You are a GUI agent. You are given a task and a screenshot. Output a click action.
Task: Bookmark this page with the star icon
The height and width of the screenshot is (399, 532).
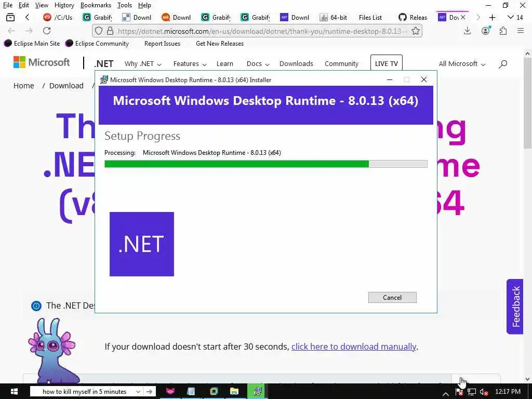[x=415, y=31]
